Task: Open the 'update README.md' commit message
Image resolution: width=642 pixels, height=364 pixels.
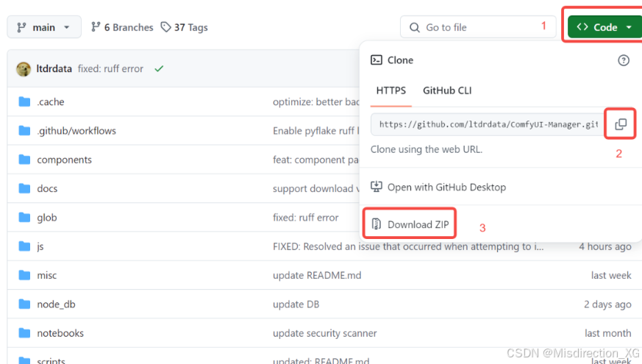Action: [317, 275]
